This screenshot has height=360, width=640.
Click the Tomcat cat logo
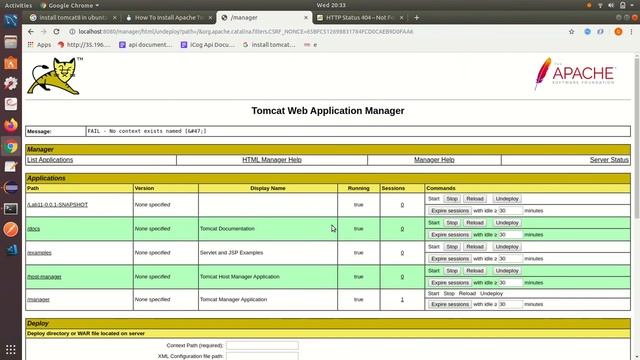point(55,76)
